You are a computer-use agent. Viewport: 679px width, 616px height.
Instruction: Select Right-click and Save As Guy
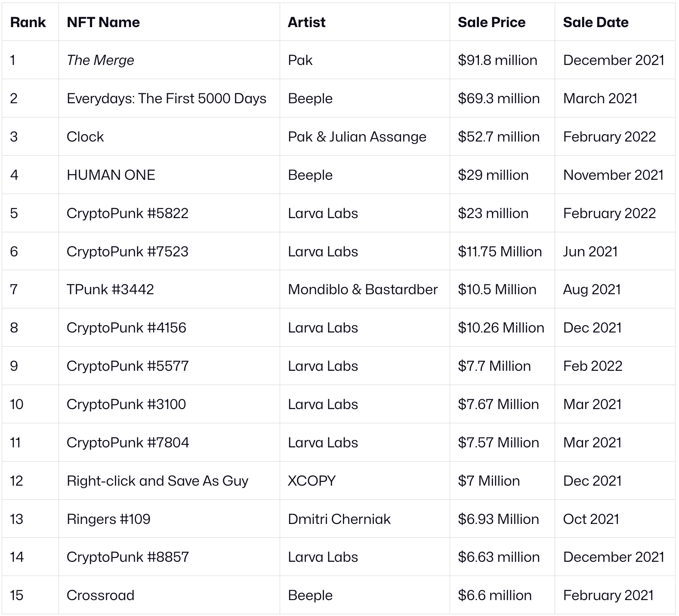coord(157,481)
